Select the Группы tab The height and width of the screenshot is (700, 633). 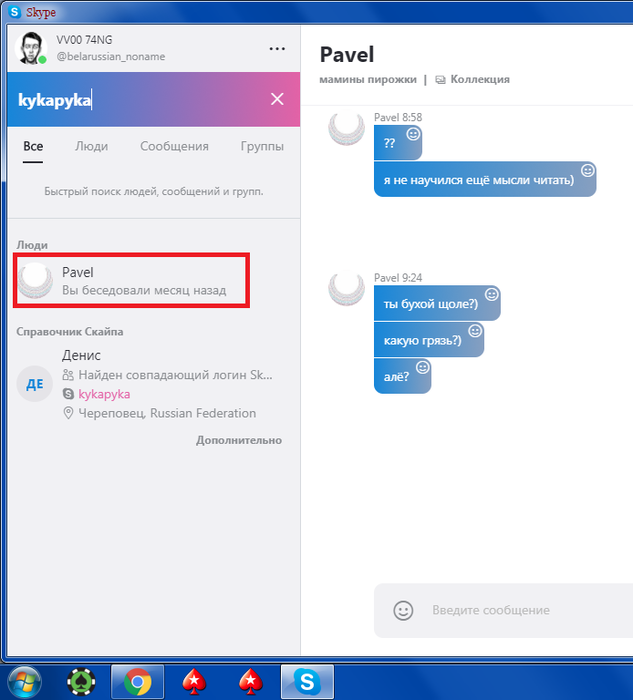pos(262,146)
